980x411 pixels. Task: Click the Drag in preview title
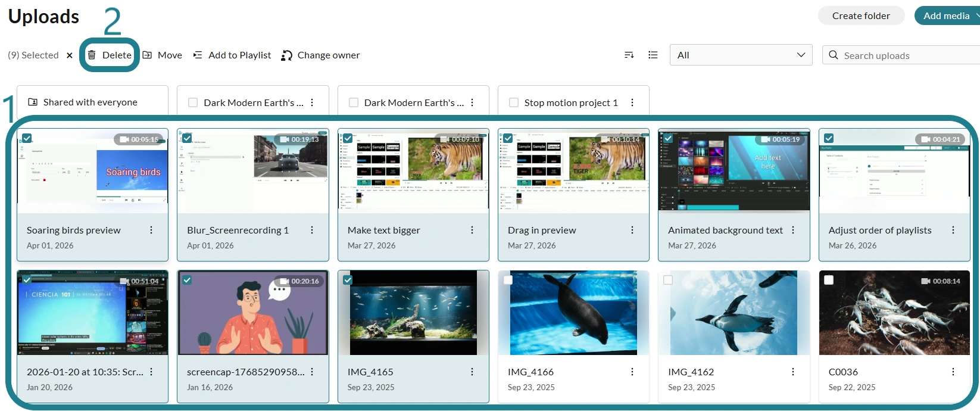(542, 230)
